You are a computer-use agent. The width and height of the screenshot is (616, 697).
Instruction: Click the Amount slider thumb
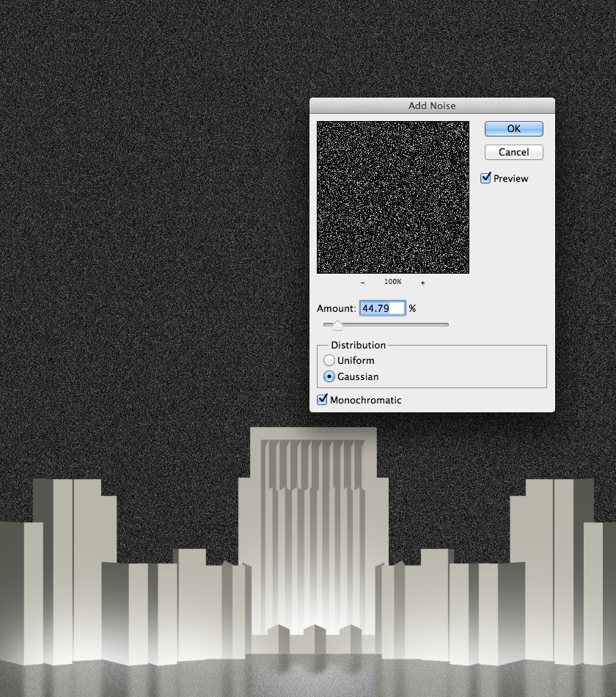[x=338, y=325]
